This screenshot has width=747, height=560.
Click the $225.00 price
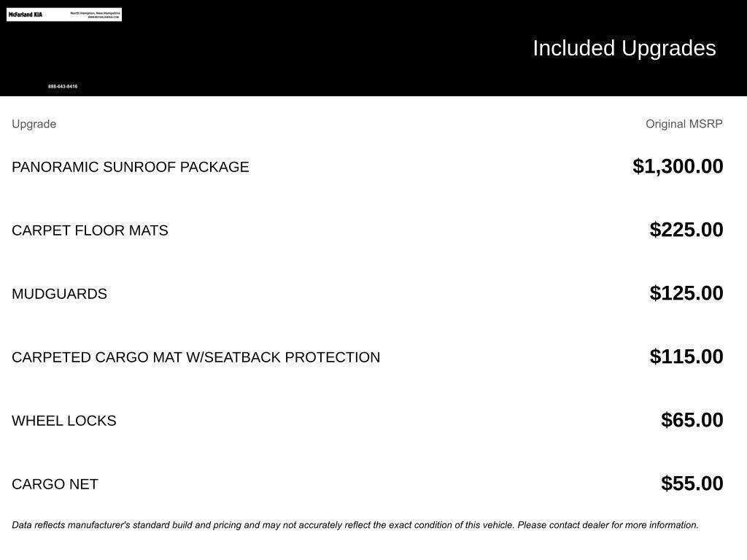pyautogui.click(x=686, y=230)
